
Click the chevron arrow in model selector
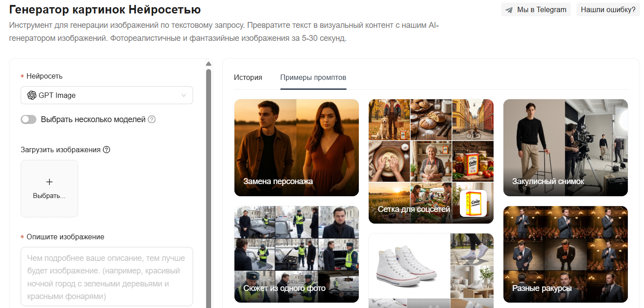(183, 95)
